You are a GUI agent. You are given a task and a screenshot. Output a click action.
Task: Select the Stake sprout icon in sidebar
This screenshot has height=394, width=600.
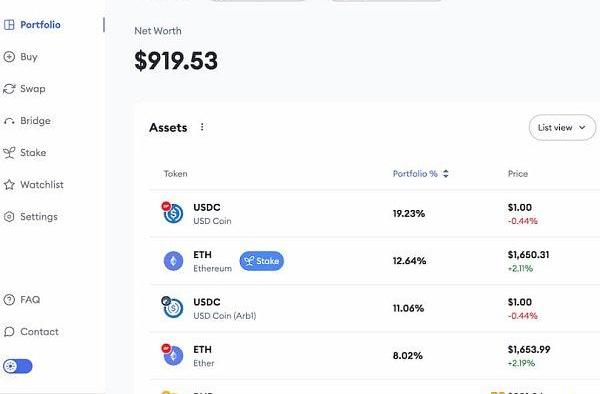[x=9, y=153]
